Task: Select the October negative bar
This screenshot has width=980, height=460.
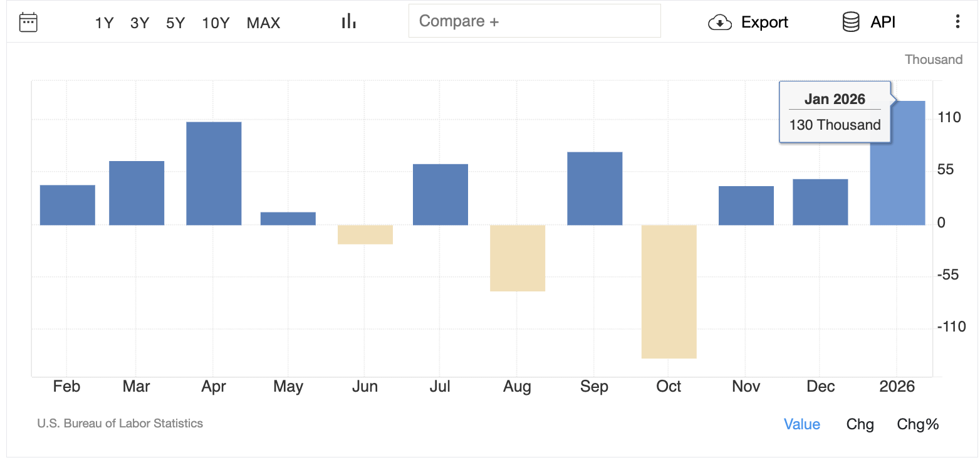Action: click(x=669, y=291)
